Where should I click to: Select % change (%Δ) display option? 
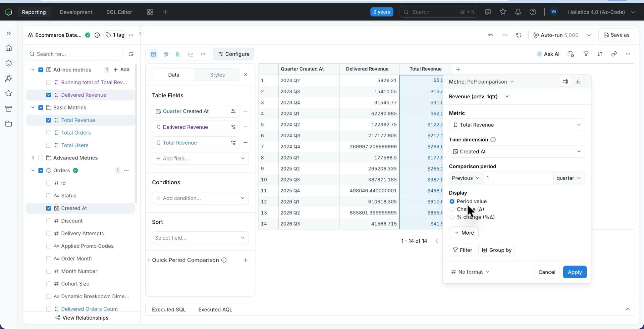[452, 217]
